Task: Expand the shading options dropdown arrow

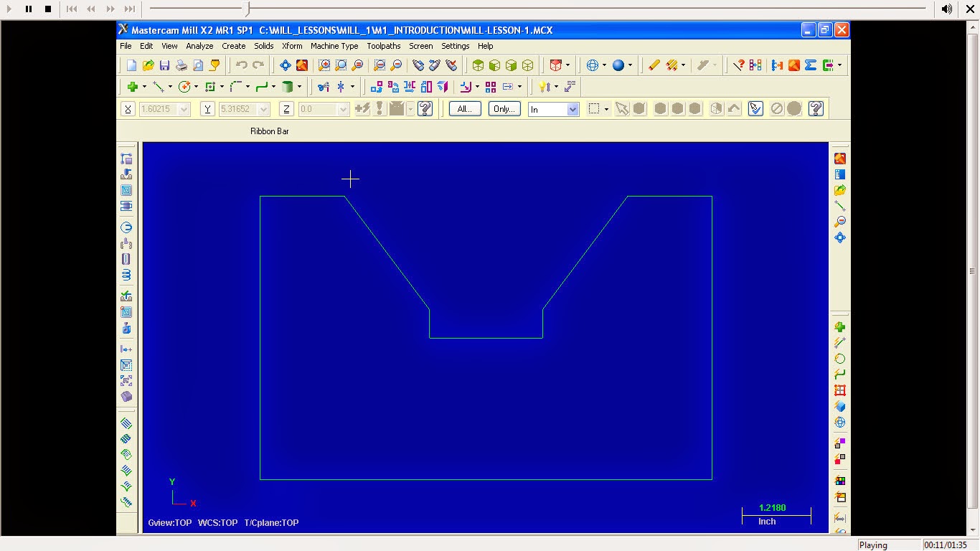Action: coord(630,65)
